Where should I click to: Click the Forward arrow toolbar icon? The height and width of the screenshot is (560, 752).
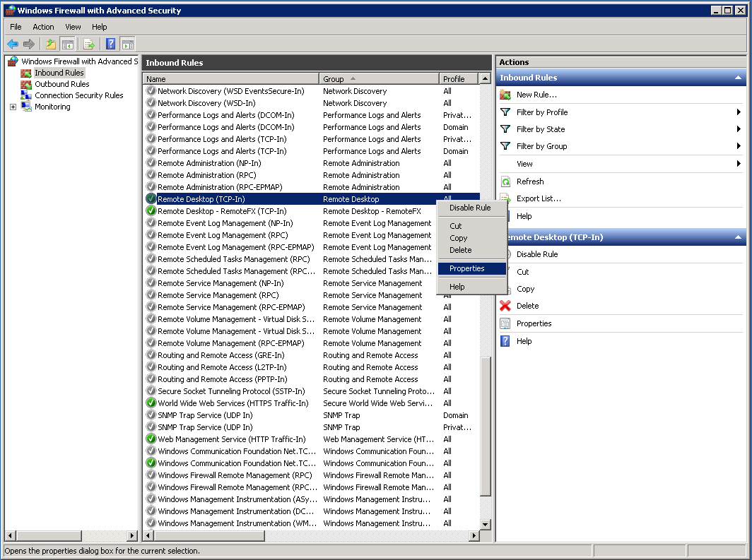pyautogui.click(x=29, y=44)
